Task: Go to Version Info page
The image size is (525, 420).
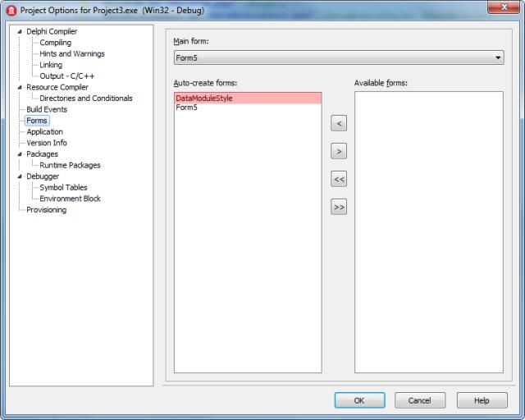Action: [47, 143]
